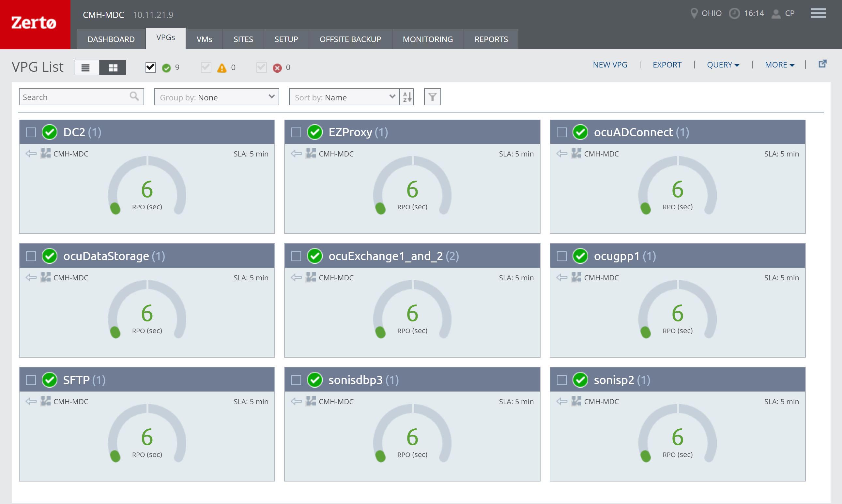Select the EZProxy VPG checkbox
Image resolution: width=842 pixels, height=504 pixels.
[x=296, y=132]
